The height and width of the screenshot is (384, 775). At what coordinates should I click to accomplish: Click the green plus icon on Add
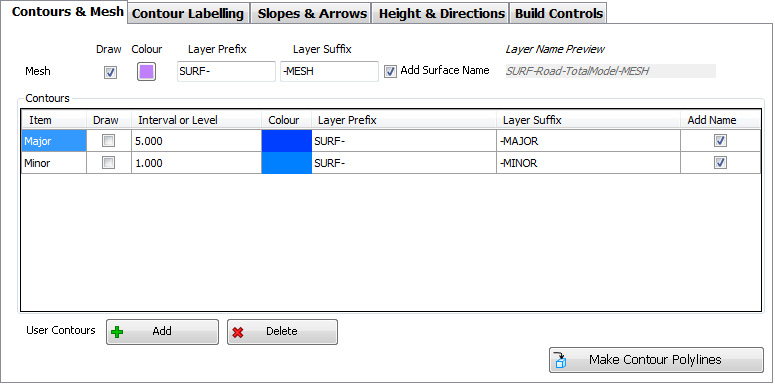point(117,332)
